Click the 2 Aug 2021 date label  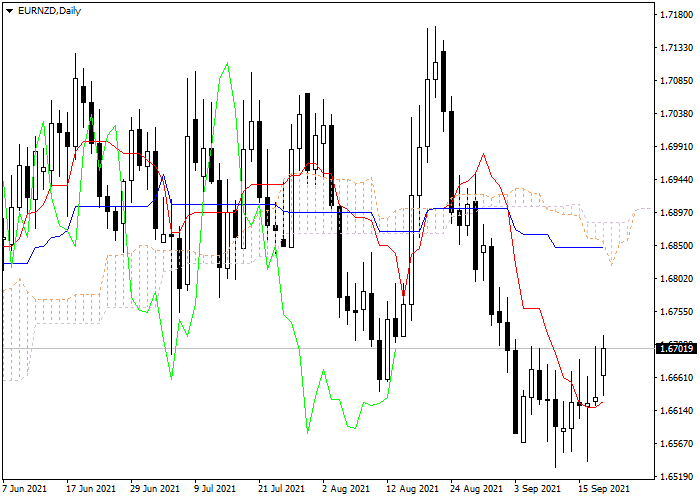346,489
